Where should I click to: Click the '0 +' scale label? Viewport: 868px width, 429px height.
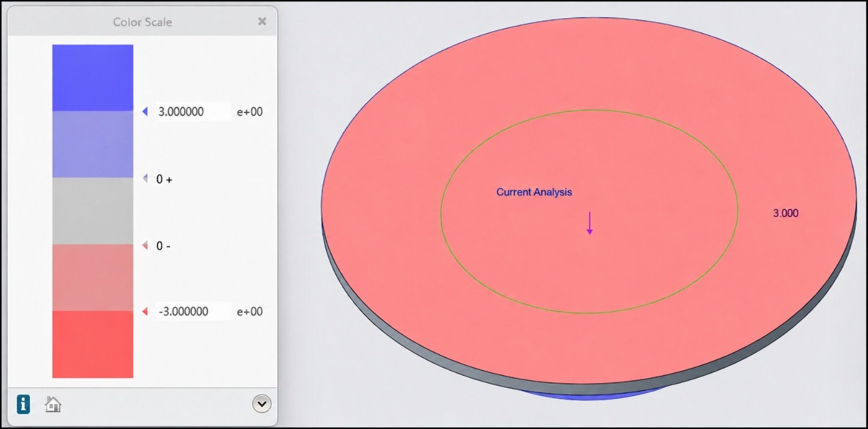pos(164,179)
